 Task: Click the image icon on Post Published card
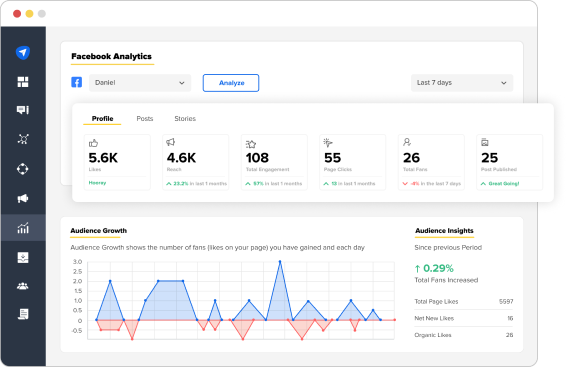pos(485,142)
